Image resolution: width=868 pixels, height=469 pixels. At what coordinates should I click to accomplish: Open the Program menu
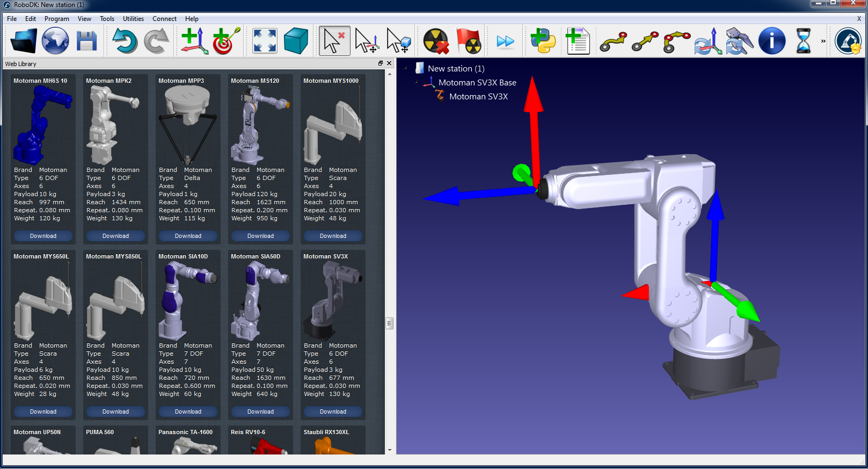56,19
